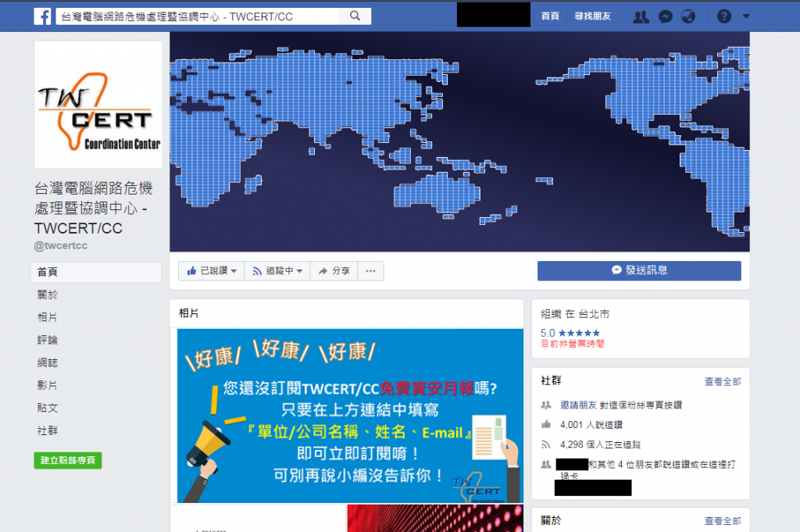Click the @twcertcc username
The width and height of the screenshot is (800, 532).
61,245
